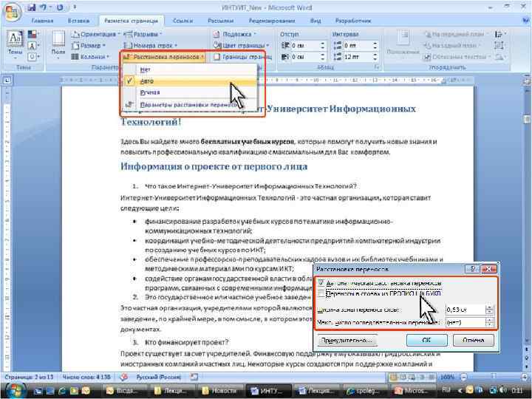The image size is (532, 399).
Task: Open Word help question icon
Action: click(x=525, y=21)
